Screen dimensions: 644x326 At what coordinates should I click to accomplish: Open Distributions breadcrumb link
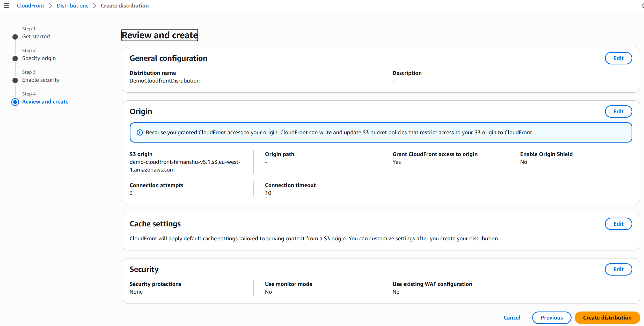pos(72,6)
